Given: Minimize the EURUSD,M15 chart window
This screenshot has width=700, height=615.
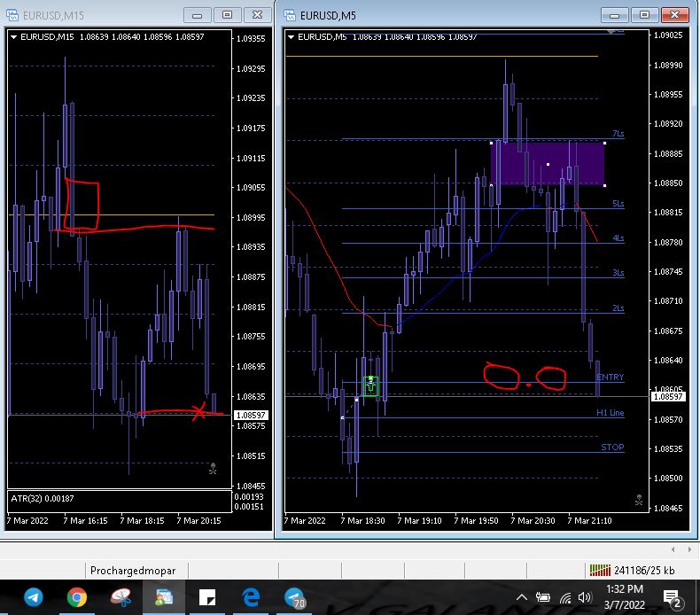Looking at the screenshot, I should tap(197, 15).
